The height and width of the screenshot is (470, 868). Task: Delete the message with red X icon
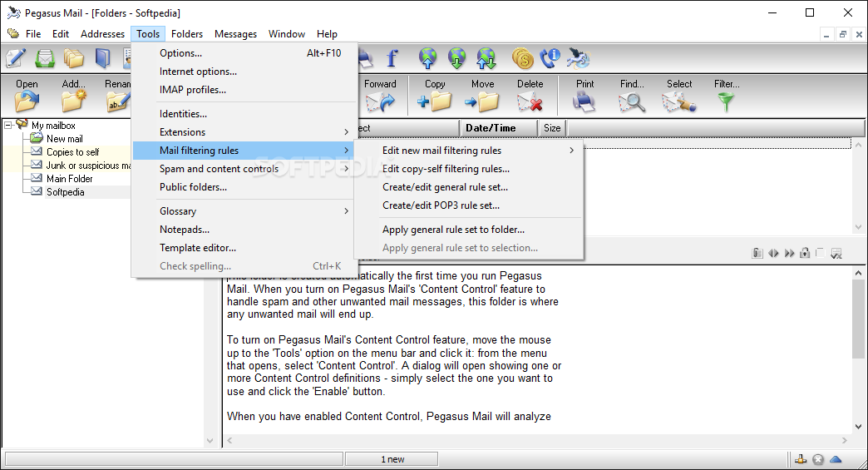pos(530,96)
